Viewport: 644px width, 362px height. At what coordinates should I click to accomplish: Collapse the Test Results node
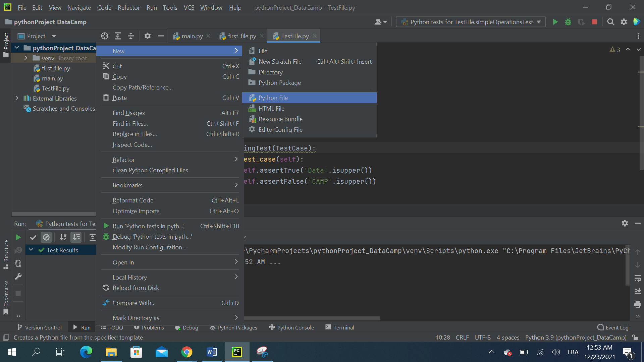[31, 250]
